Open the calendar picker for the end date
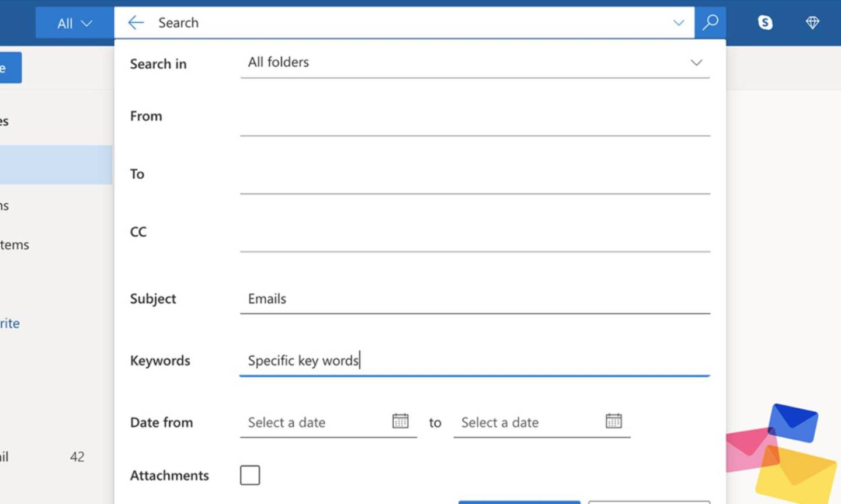 pos(613,420)
